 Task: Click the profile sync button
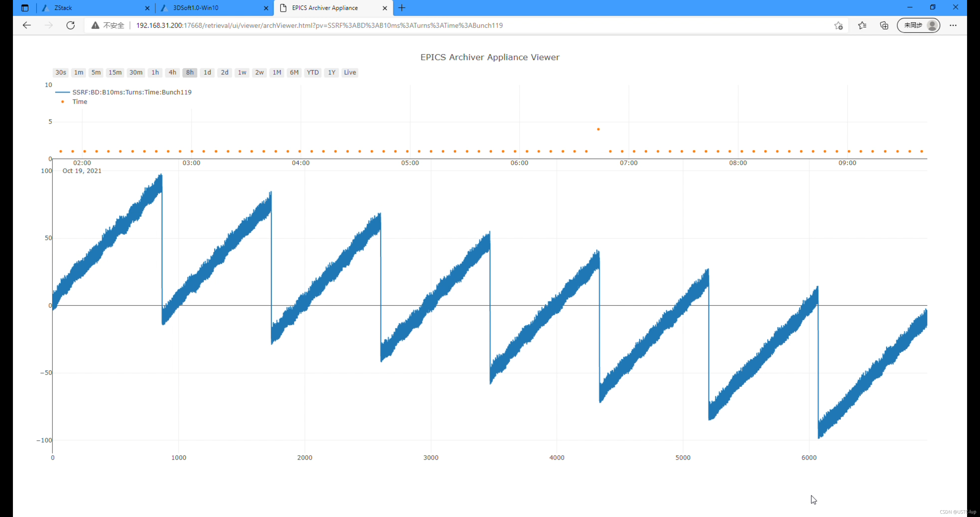(x=918, y=26)
